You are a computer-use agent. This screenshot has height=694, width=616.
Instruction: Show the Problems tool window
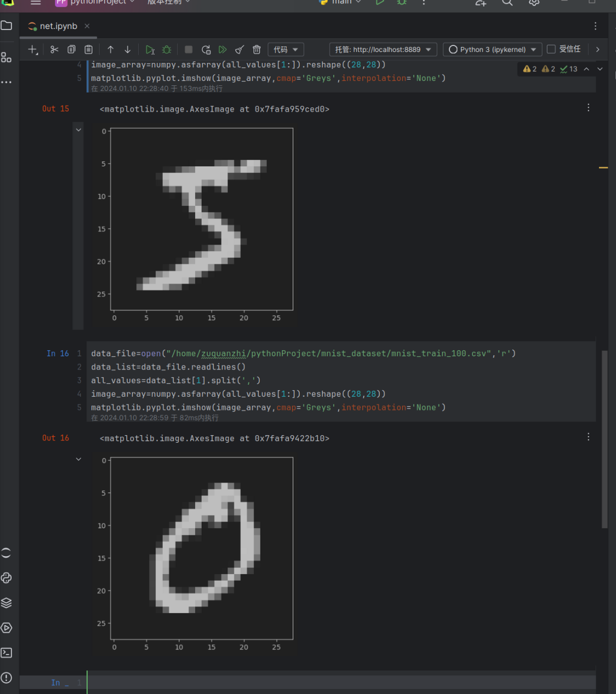[x=7, y=678]
